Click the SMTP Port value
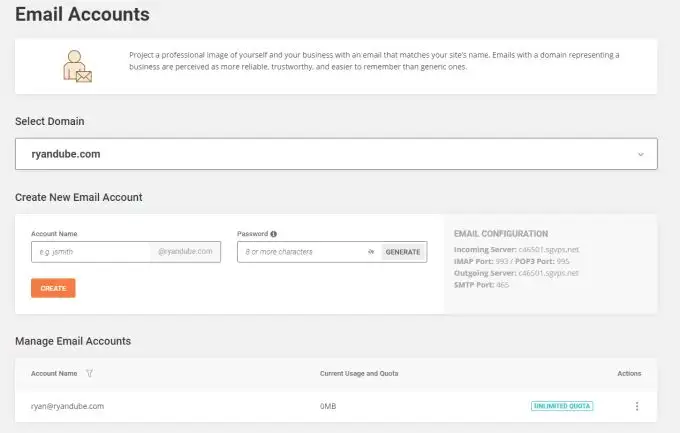The image size is (680, 433). (502, 285)
